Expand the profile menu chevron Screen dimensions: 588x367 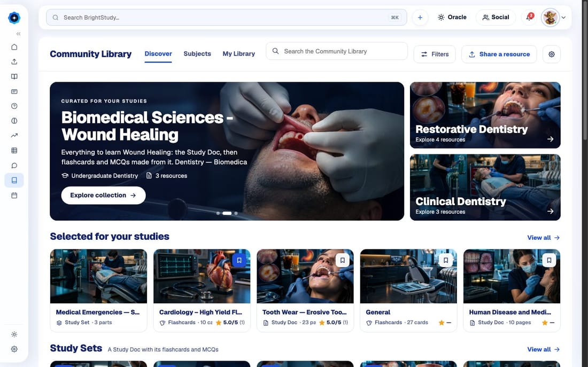pyautogui.click(x=563, y=17)
